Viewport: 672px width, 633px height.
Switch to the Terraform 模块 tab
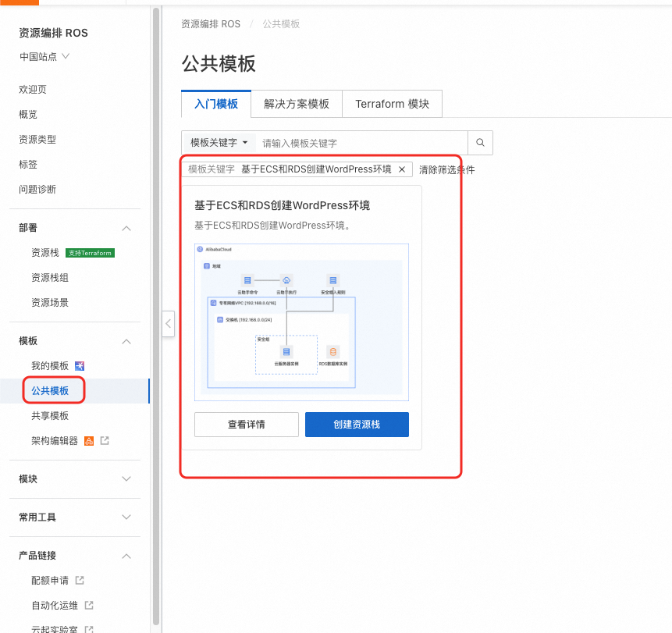pos(392,104)
